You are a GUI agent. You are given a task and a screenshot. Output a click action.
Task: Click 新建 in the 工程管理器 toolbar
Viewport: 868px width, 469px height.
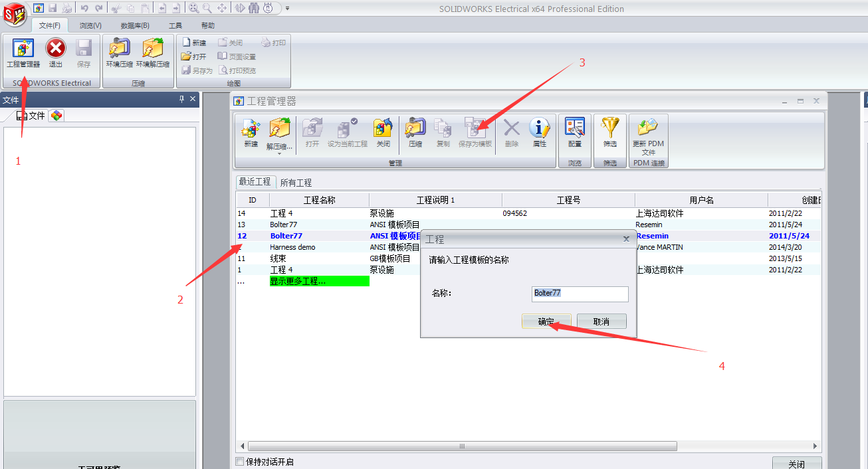251,133
